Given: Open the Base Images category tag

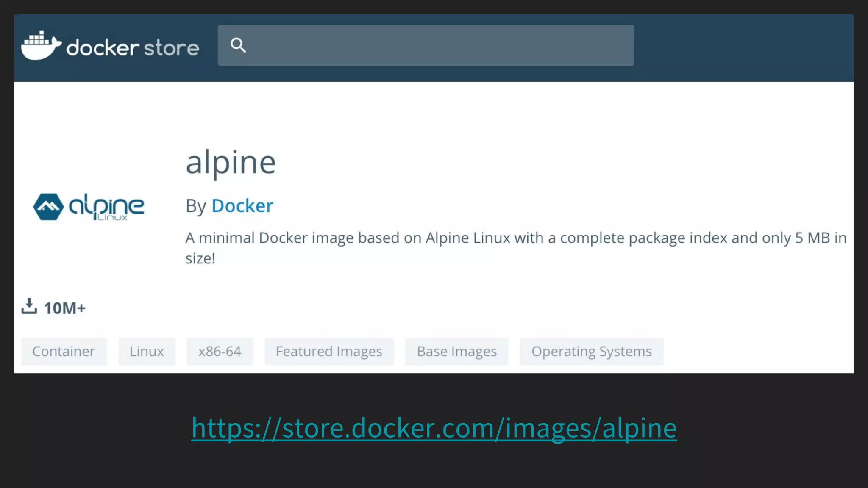Looking at the screenshot, I should 456,351.
